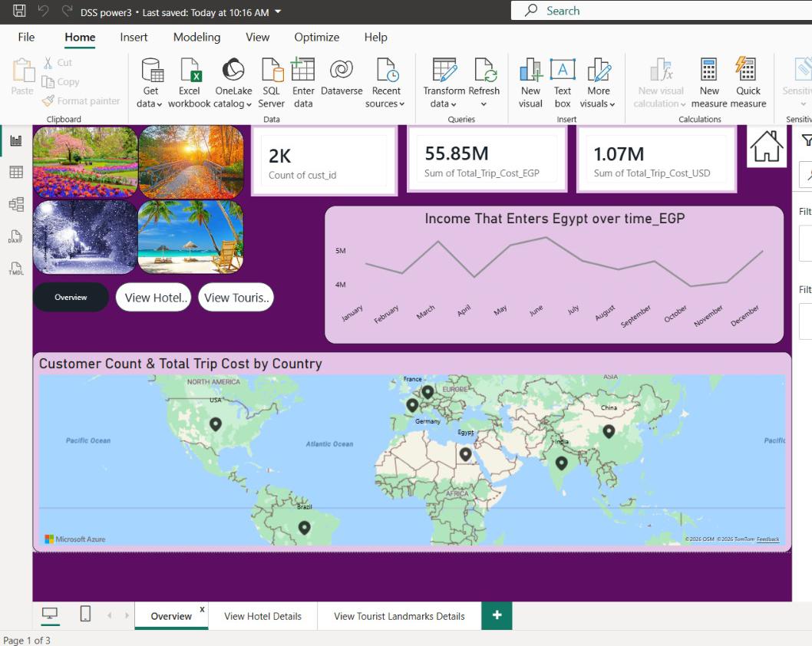Click the Overview navigation button
This screenshot has width=812, height=646.
click(x=71, y=297)
